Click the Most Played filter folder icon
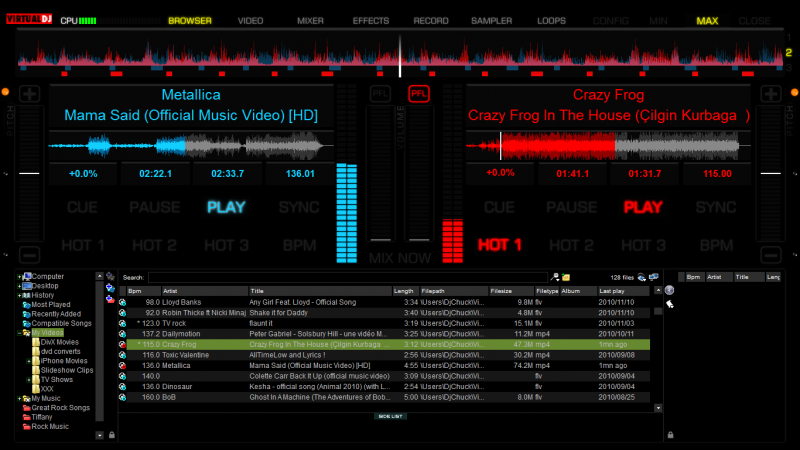The width and height of the screenshot is (800, 450). tap(27, 305)
